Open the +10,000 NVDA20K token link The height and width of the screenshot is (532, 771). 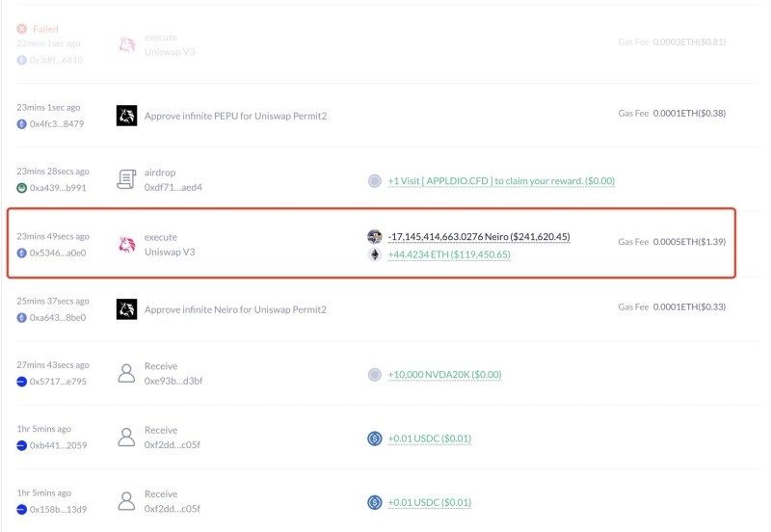click(444, 375)
